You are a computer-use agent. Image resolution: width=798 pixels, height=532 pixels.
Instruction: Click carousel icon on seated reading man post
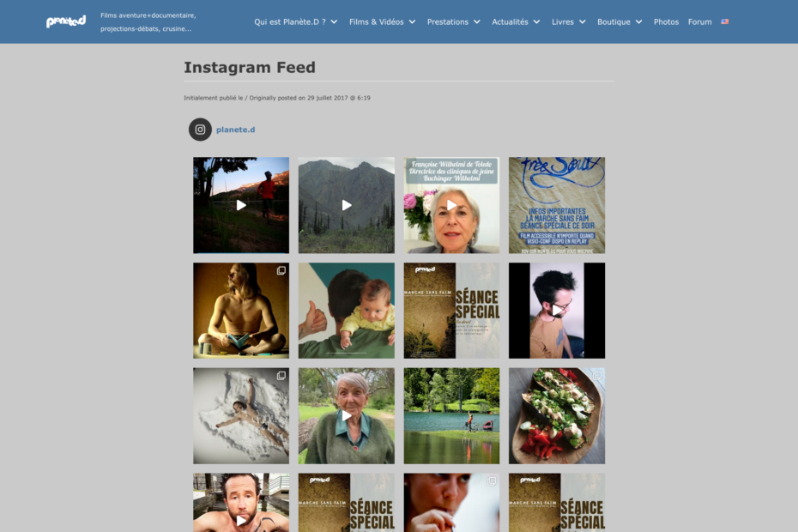point(281,270)
